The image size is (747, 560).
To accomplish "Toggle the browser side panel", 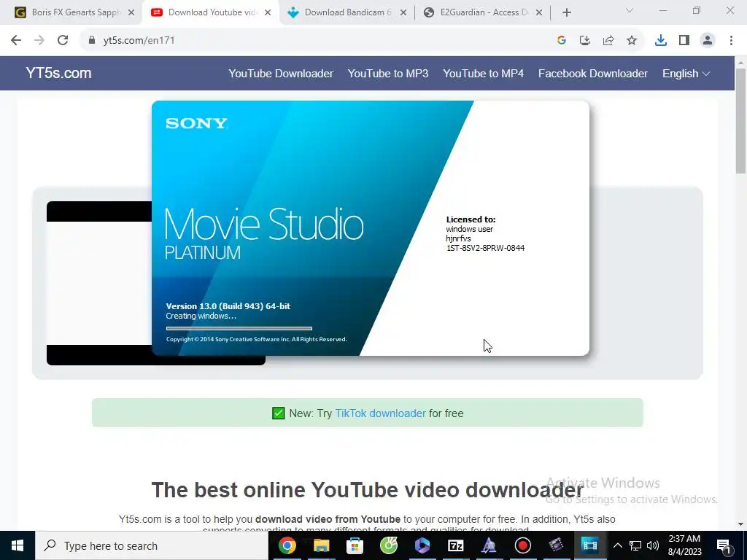I will click(x=684, y=41).
